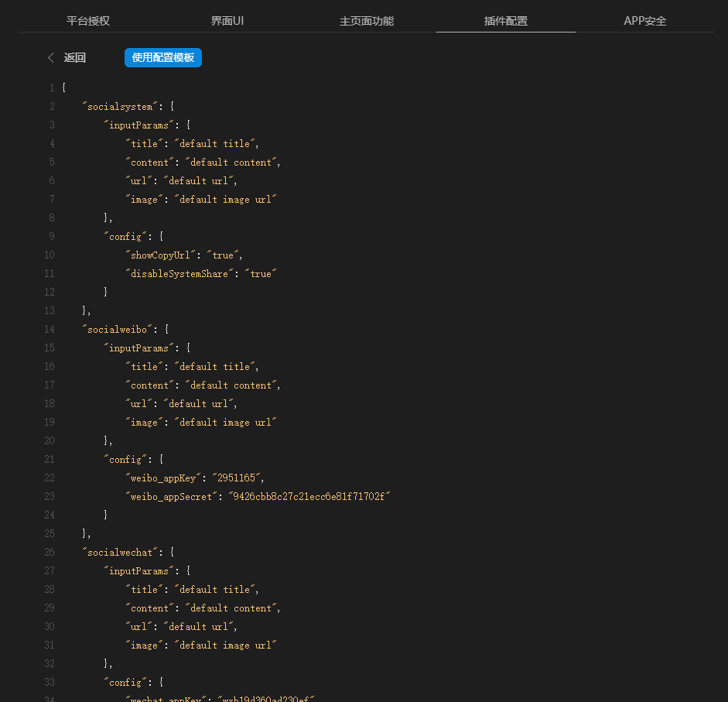Open the APP安全 tab
Image resolution: width=728 pixels, height=702 pixels.
tap(645, 21)
